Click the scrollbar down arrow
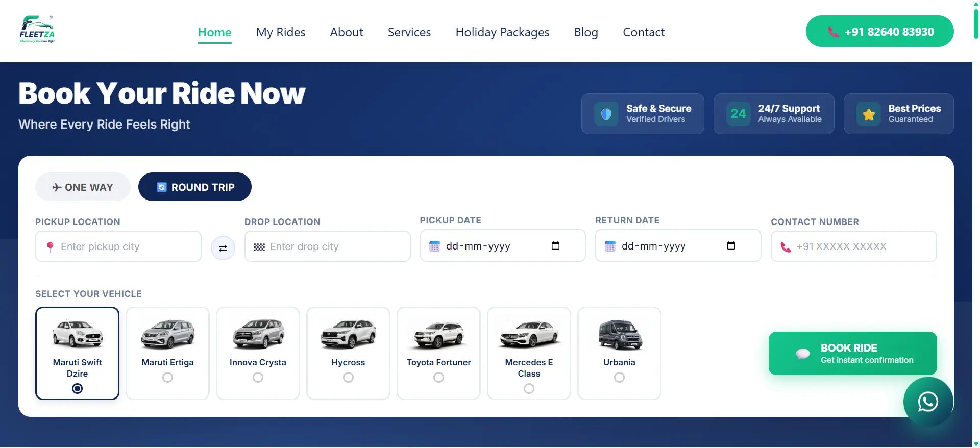The height and width of the screenshot is (448, 980). (976, 444)
